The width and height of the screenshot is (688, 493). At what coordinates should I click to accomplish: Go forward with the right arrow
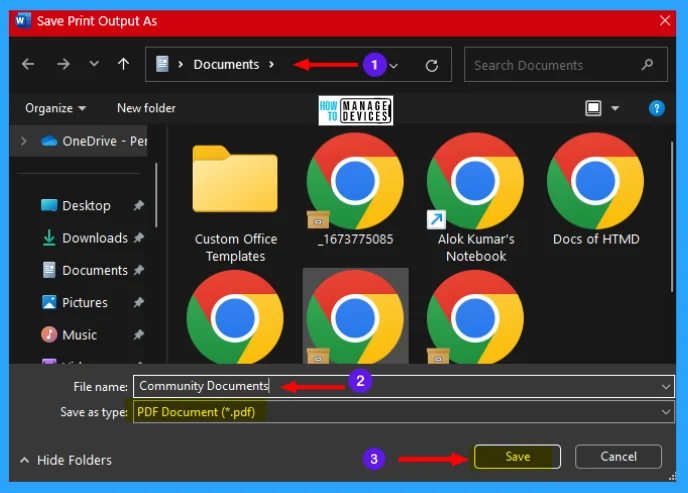pyautogui.click(x=63, y=64)
